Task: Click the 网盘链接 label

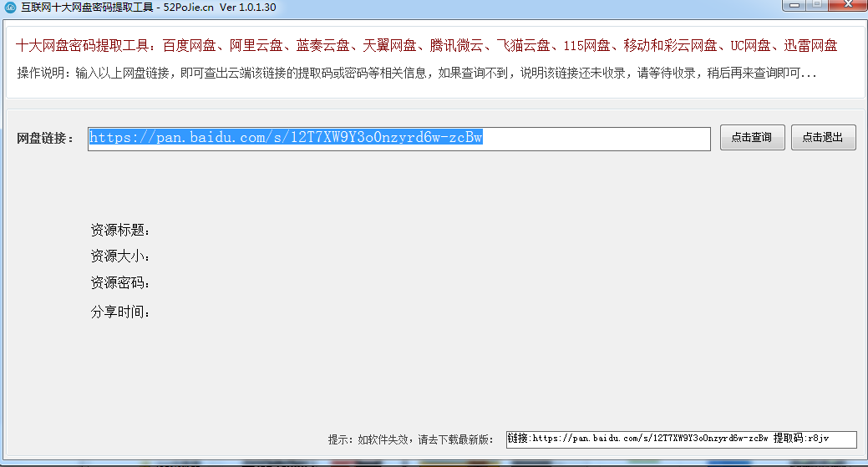Action: click(45, 139)
